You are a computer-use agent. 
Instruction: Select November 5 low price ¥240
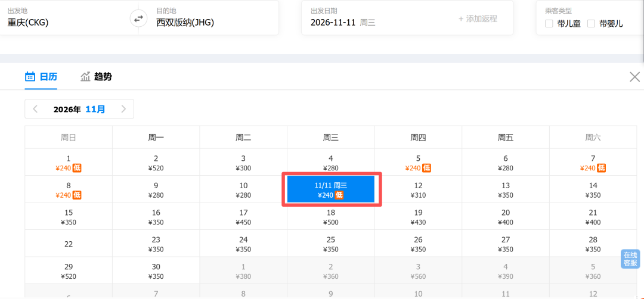(418, 163)
